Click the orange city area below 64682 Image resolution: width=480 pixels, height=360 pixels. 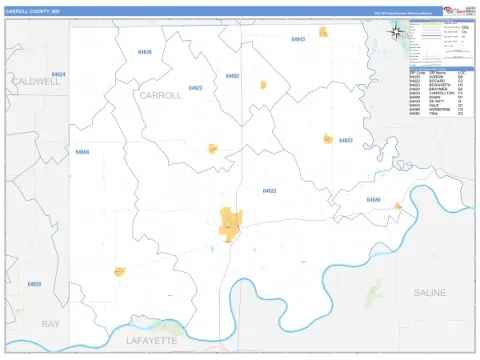pyautogui.click(x=263, y=85)
